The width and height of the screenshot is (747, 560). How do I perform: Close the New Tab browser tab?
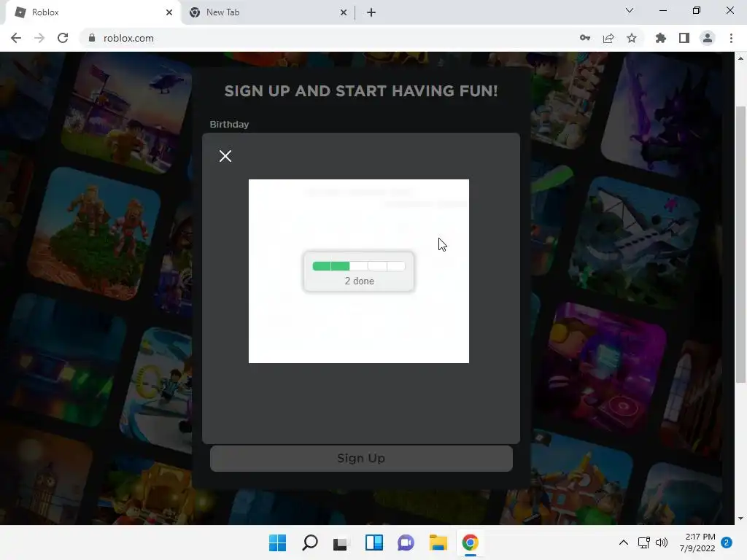coord(344,12)
